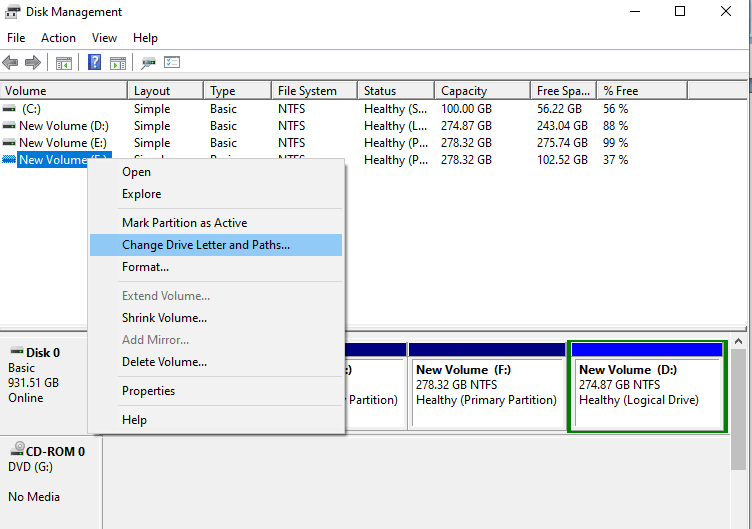Click the vertical scrollbar thumb in disk pane
The height and width of the screenshot is (529, 752).
click(x=739, y=409)
